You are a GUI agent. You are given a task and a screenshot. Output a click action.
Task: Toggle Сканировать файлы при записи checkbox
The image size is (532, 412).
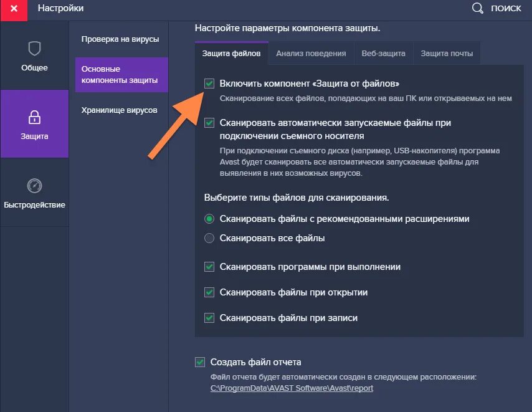tap(209, 318)
